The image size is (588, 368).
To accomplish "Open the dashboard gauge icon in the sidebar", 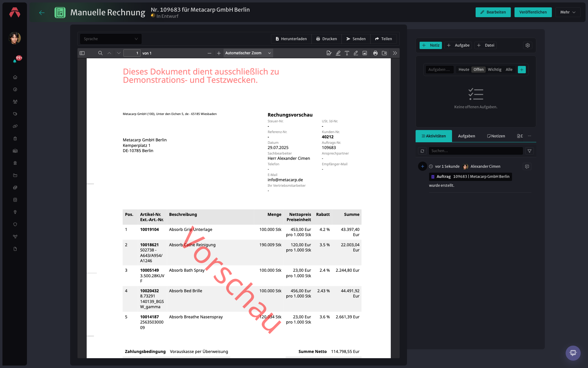I will click(x=15, y=90).
